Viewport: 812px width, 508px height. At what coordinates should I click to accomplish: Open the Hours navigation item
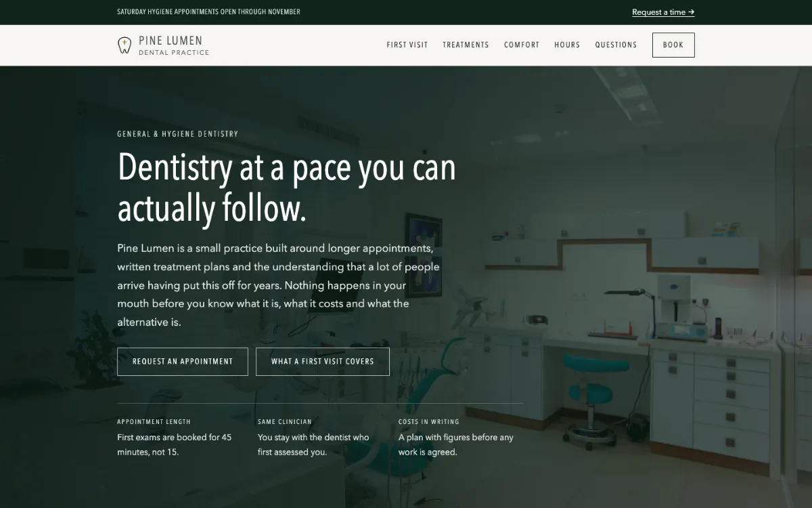pos(567,45)
